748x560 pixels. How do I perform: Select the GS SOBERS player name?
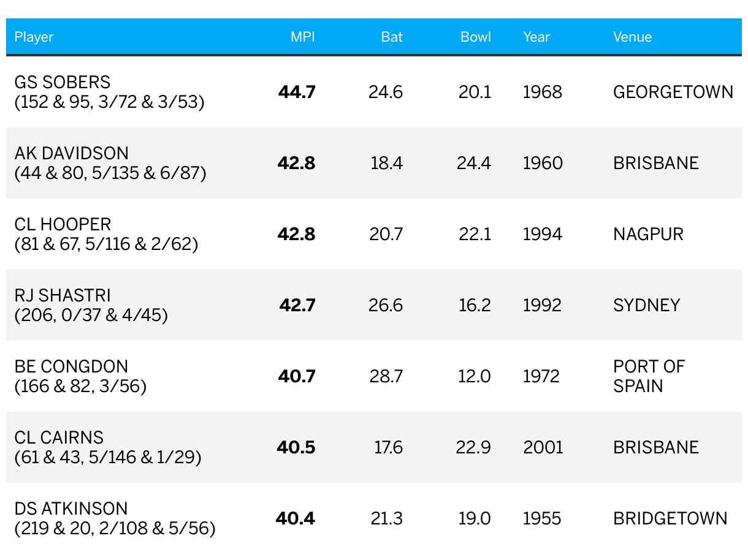click(63, 82)
